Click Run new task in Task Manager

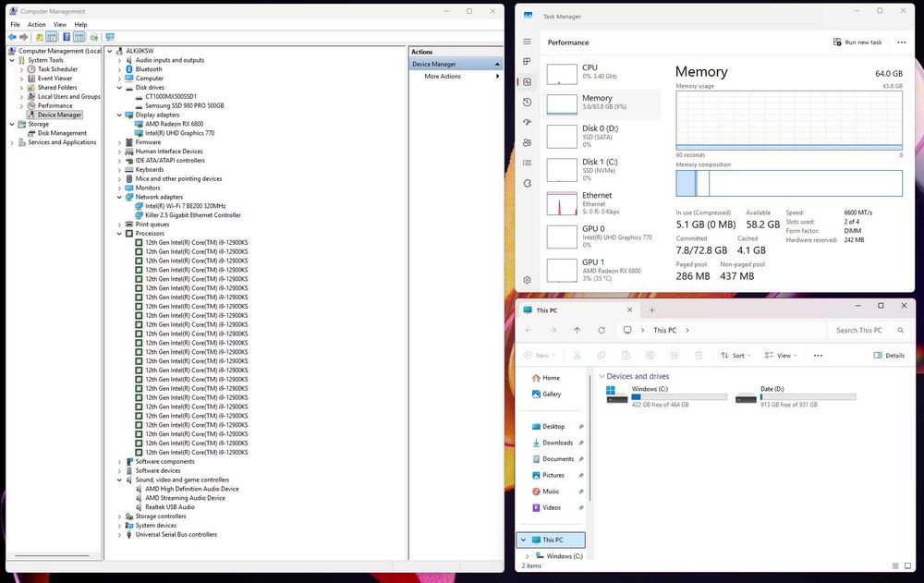tap(857, 43)
